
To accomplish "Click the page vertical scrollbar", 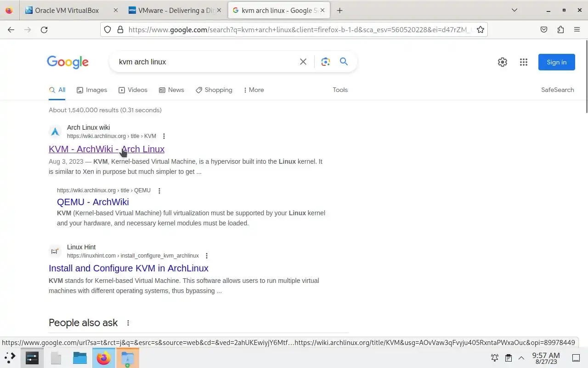I will pyautogui.click(x=586, y=76).
